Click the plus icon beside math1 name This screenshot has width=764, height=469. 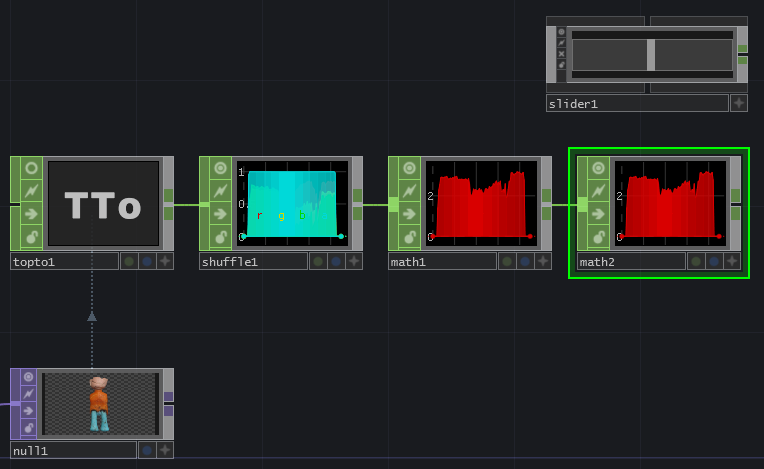tap(541, 261)
